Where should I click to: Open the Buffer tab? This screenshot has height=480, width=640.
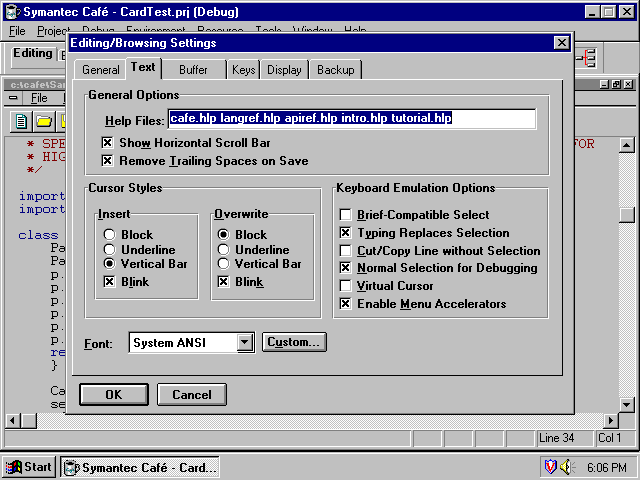tap(193, 70)
